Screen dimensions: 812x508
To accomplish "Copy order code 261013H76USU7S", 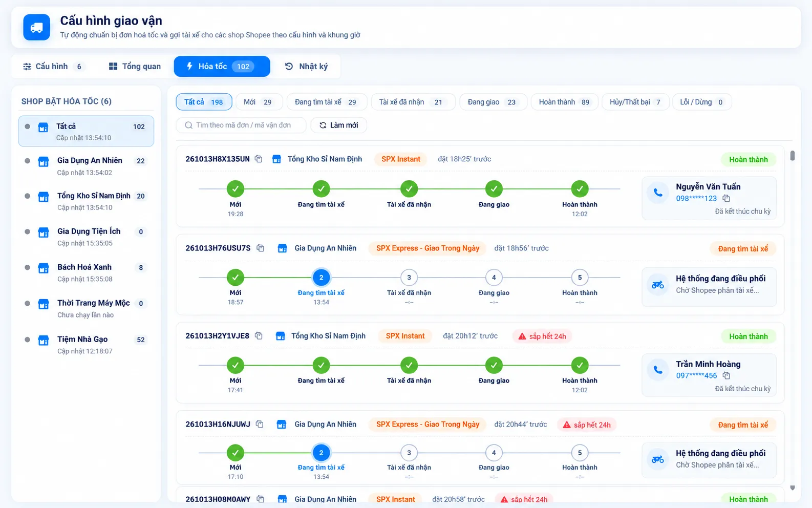I will 260,248.
